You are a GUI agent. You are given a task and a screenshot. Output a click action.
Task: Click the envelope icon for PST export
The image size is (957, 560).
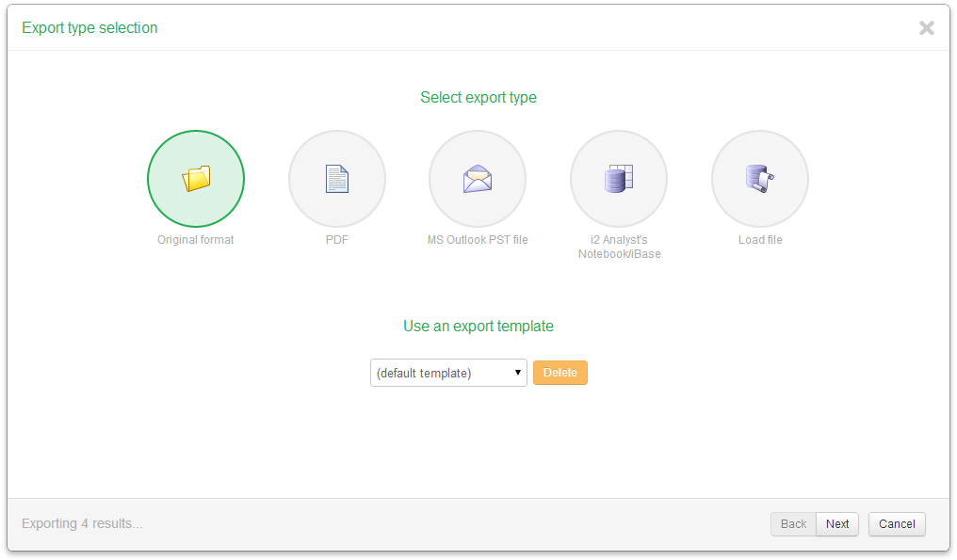478,178
